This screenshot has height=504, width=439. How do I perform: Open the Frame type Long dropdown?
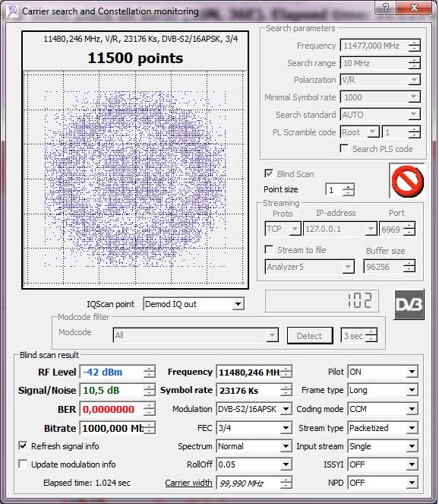click(x=412, y=391)
